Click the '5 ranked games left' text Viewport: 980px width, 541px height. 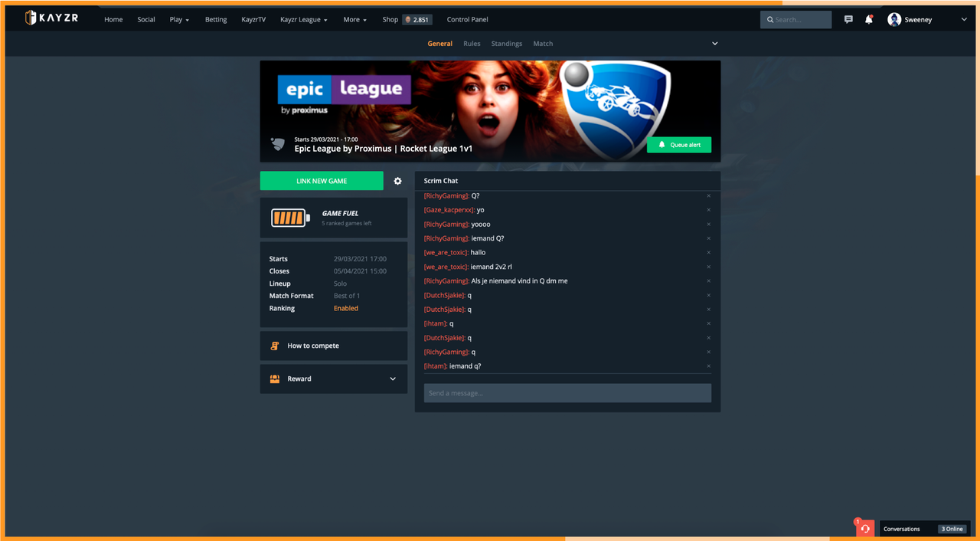[347, 224]
